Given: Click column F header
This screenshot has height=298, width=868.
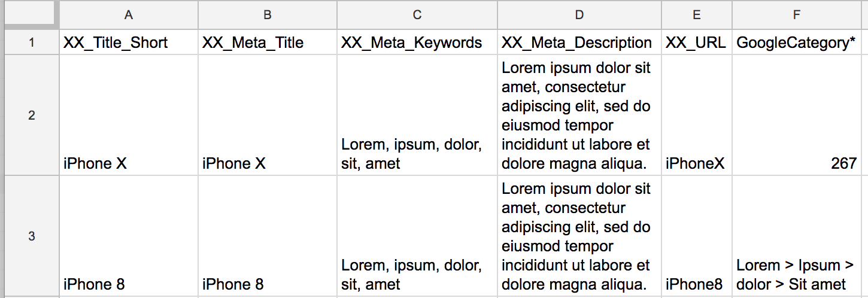Looking at the screenshot, I should [796, 15].
